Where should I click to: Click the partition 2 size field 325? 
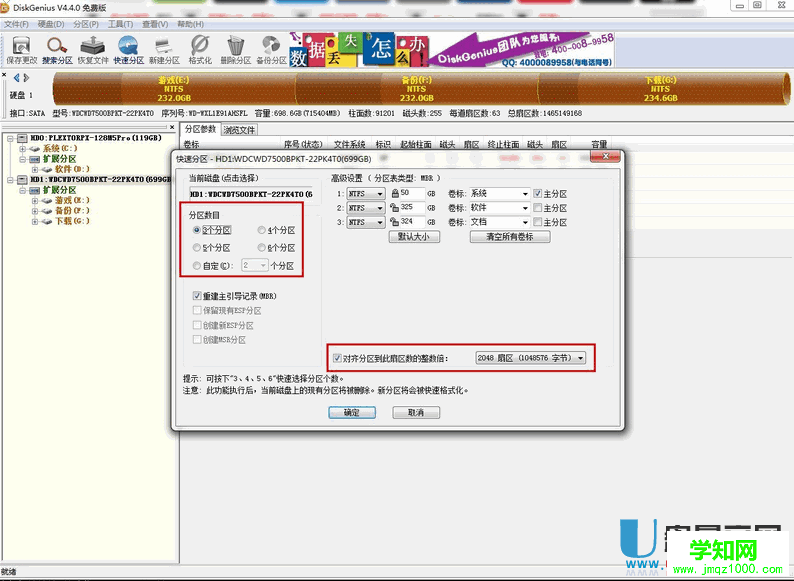tap(412, 207)
